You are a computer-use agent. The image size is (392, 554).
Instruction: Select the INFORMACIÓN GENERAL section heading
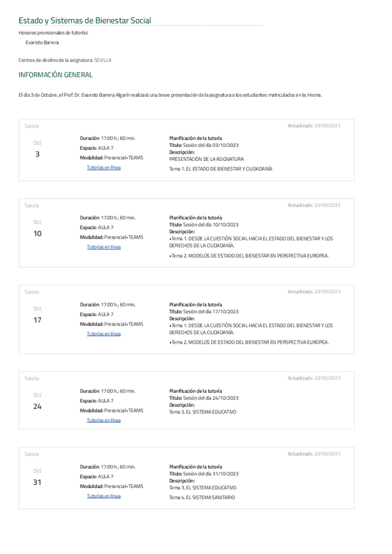56,75
